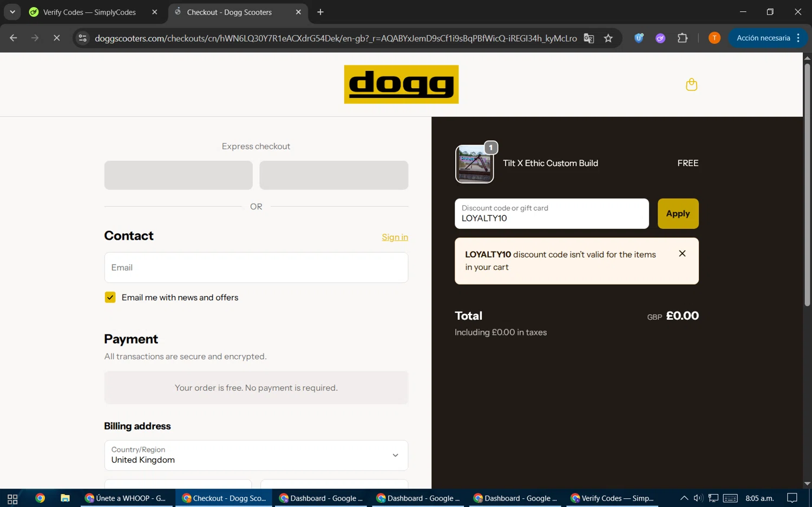
Task: Click the second express checkout button
Action: 333,175
